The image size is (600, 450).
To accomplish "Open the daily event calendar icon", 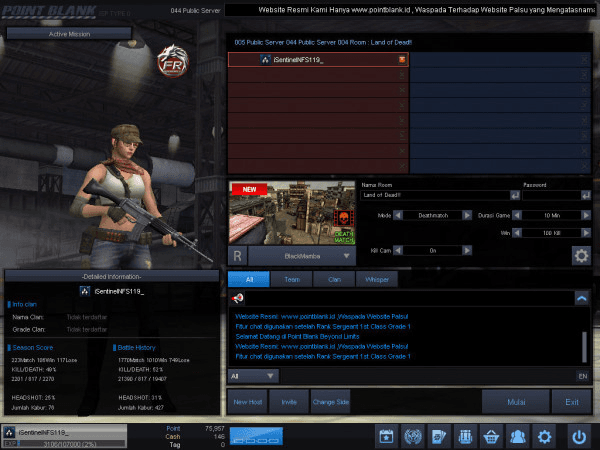I will pyautogui.click(x=386, y=436).
